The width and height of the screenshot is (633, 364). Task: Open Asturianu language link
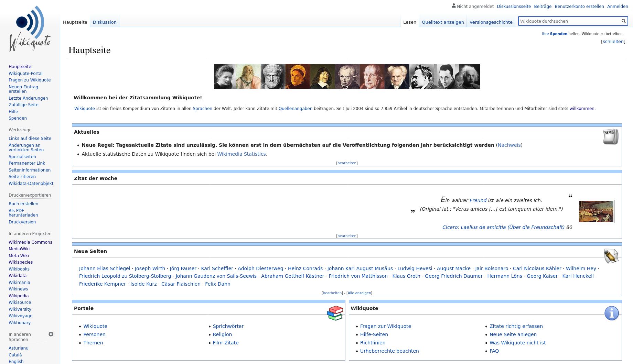click(19, 348)
